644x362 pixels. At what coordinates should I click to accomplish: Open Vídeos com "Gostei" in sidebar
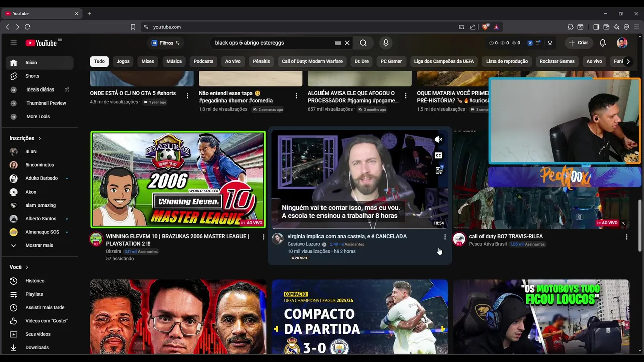[39, 321]
